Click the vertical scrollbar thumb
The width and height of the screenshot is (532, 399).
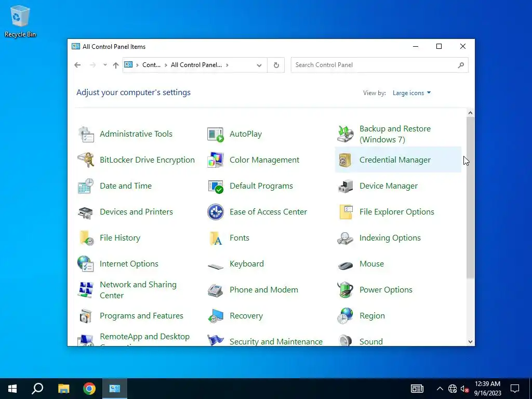click(x=470, y=198)
